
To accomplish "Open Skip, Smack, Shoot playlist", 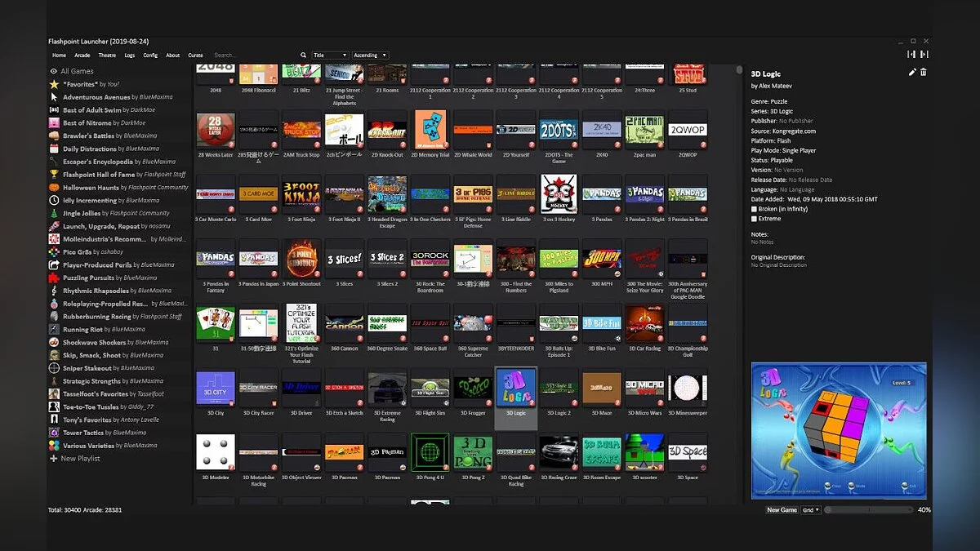I will 119,355.
